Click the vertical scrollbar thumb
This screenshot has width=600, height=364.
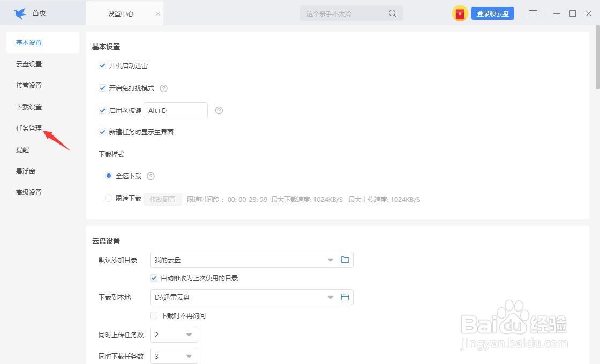[x=598, y=57]
